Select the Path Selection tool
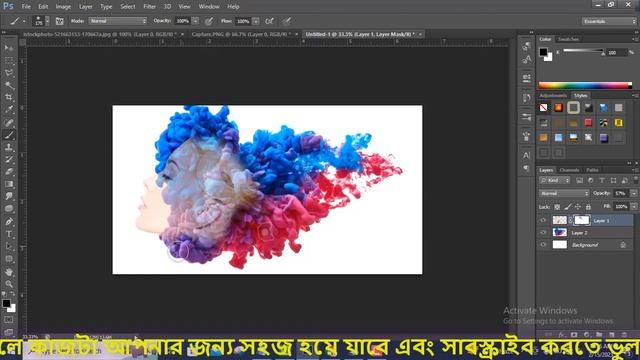 click(9, 247)
